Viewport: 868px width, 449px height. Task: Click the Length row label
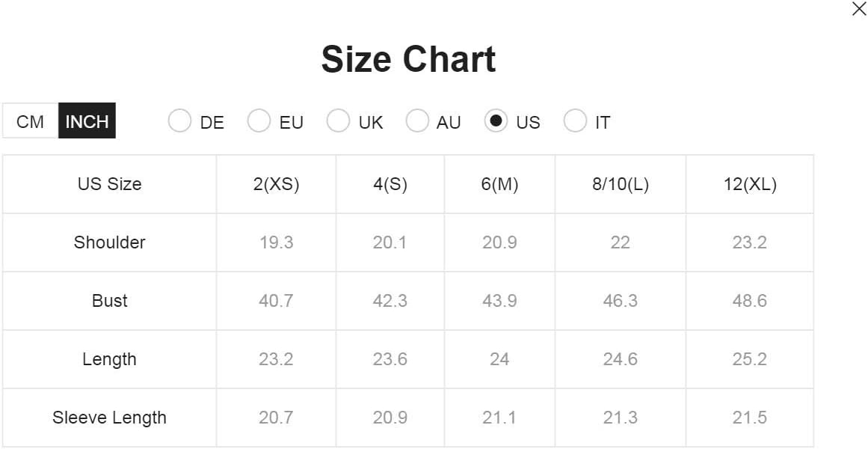(x=110, y=359)
